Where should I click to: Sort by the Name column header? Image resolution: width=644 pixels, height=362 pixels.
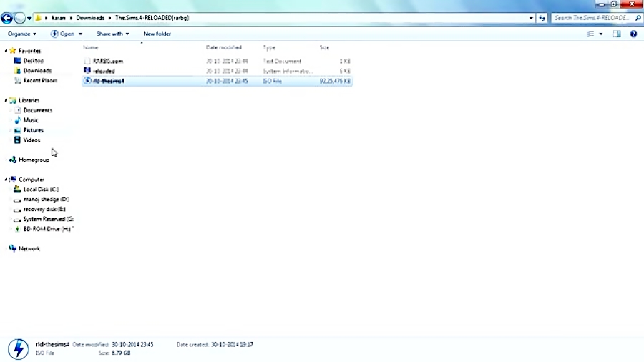91,48
